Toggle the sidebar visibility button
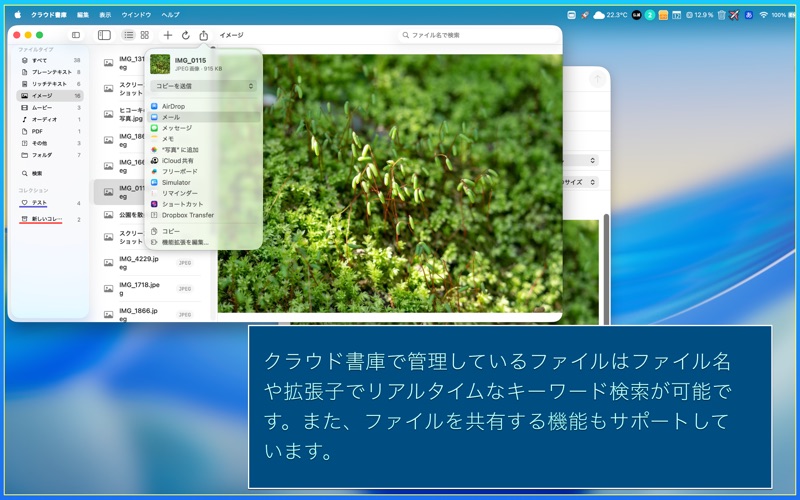 (x=76, y=35)
